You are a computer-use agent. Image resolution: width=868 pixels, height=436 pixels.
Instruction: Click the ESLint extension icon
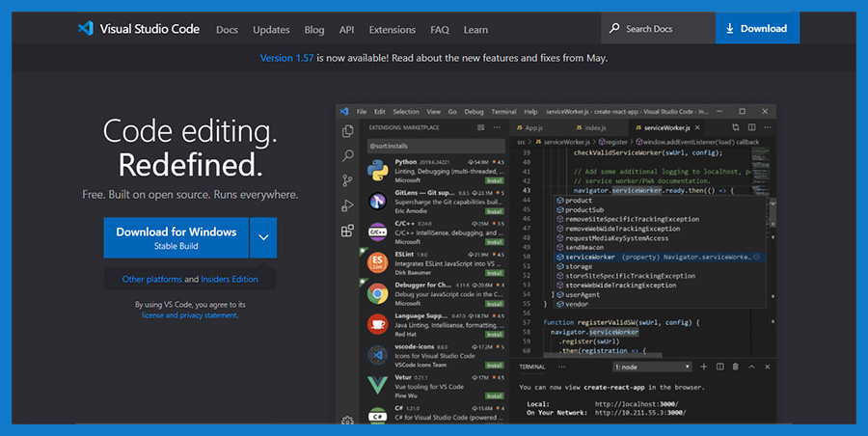pyautogui.click(x=377, y=262)
